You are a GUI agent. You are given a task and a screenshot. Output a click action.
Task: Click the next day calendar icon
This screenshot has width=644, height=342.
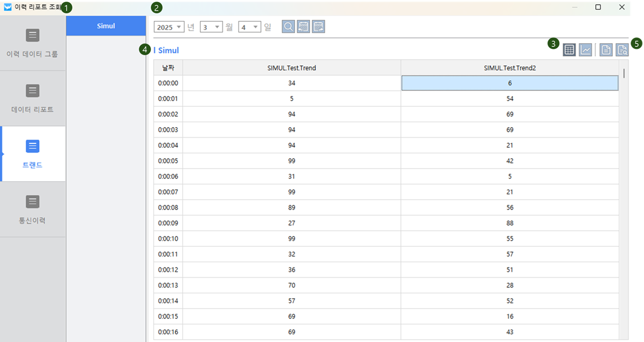click(318, 27)
